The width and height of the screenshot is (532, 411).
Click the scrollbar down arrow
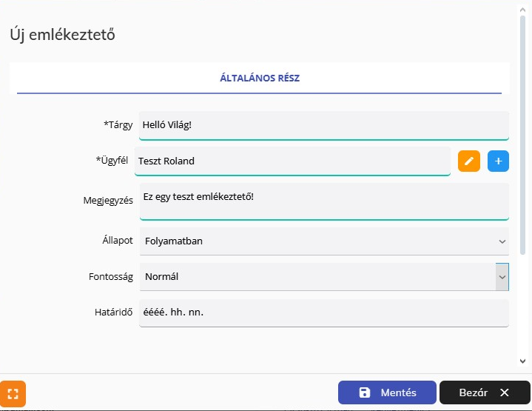click(523, 361)
